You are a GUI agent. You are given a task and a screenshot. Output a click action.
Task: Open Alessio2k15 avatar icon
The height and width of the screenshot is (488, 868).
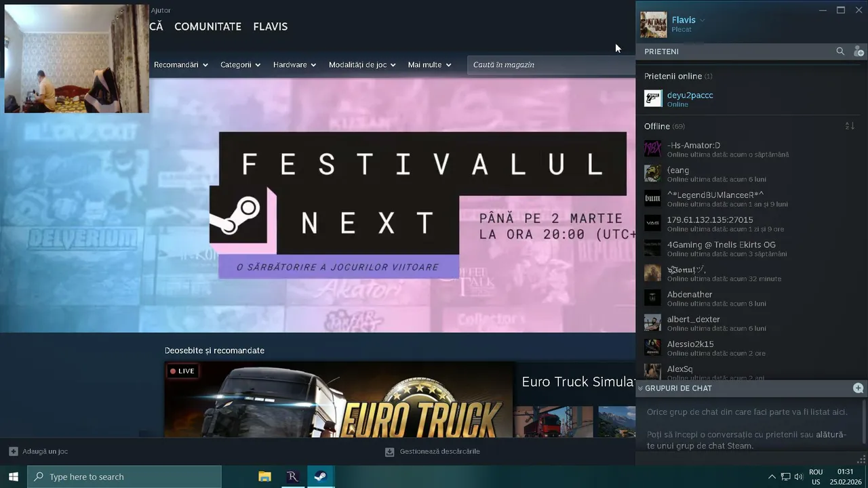click(x=652, y=348)
